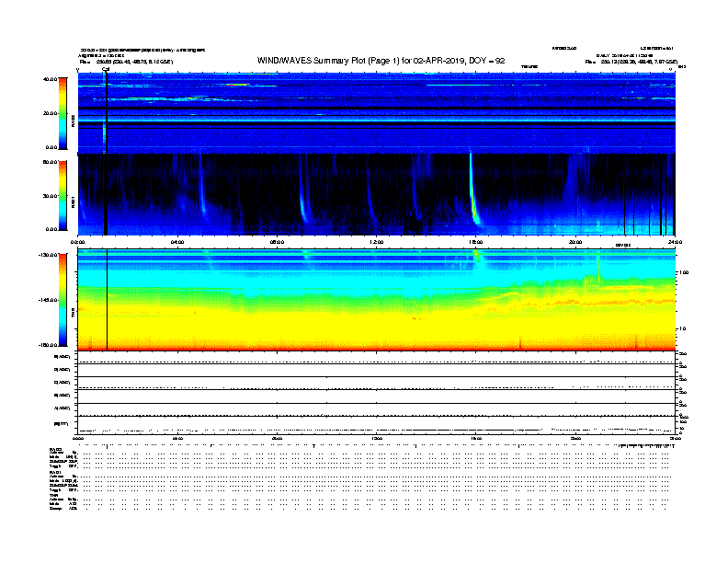The width and height of the screenshot is (728, 563).
Task: Click the 00:00 label under RAD1 panel
Action: point(77,242)
